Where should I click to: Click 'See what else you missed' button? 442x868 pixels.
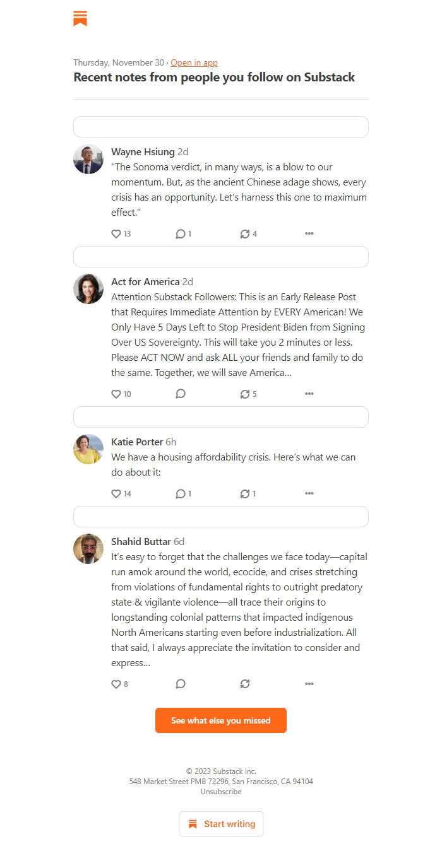(221, 720)
